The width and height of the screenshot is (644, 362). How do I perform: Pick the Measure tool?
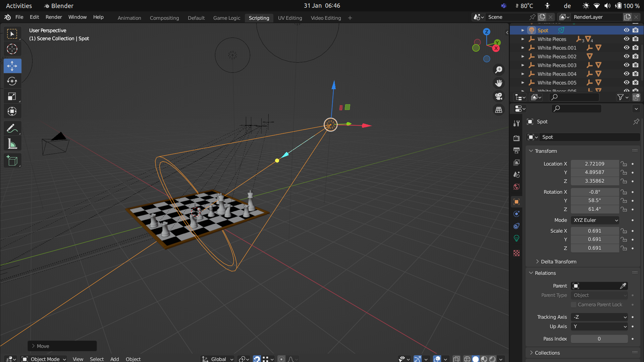point(12,144)
